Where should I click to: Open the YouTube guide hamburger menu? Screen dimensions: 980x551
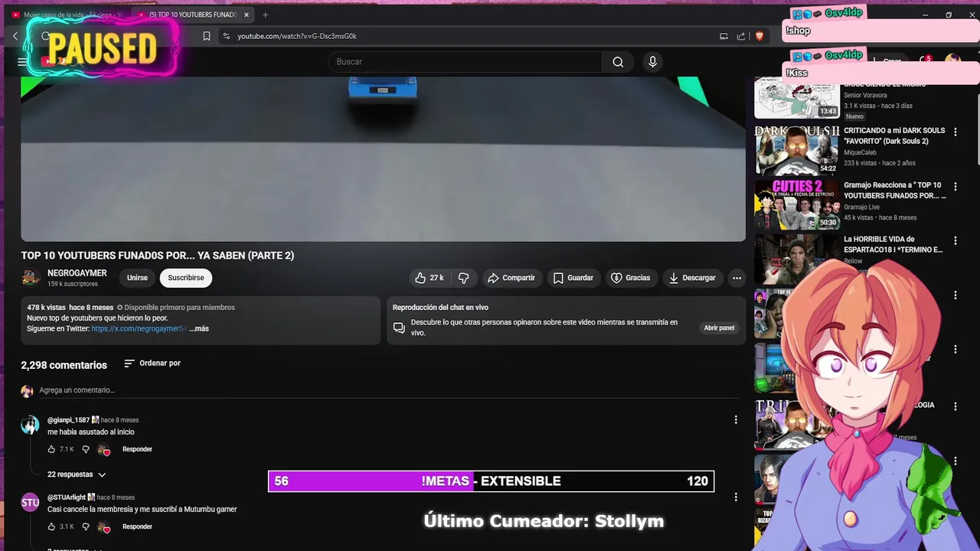tap(22, 62)
